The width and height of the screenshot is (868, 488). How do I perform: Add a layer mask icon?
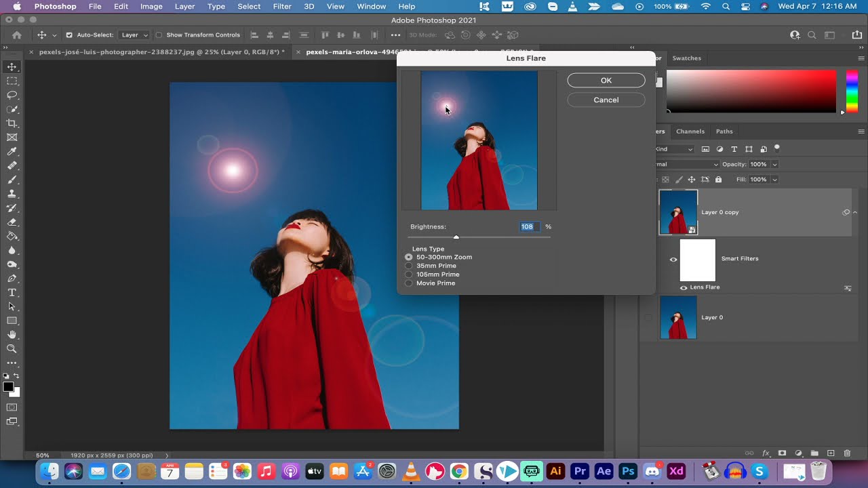coord(782,453)
